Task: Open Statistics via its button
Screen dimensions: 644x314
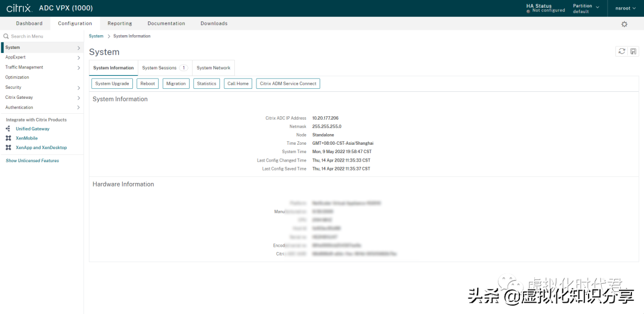Action: point(206,83)
